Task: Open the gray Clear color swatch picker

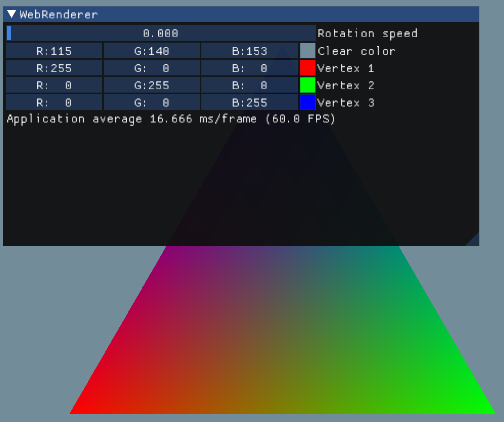Action: tap(307, 51)
